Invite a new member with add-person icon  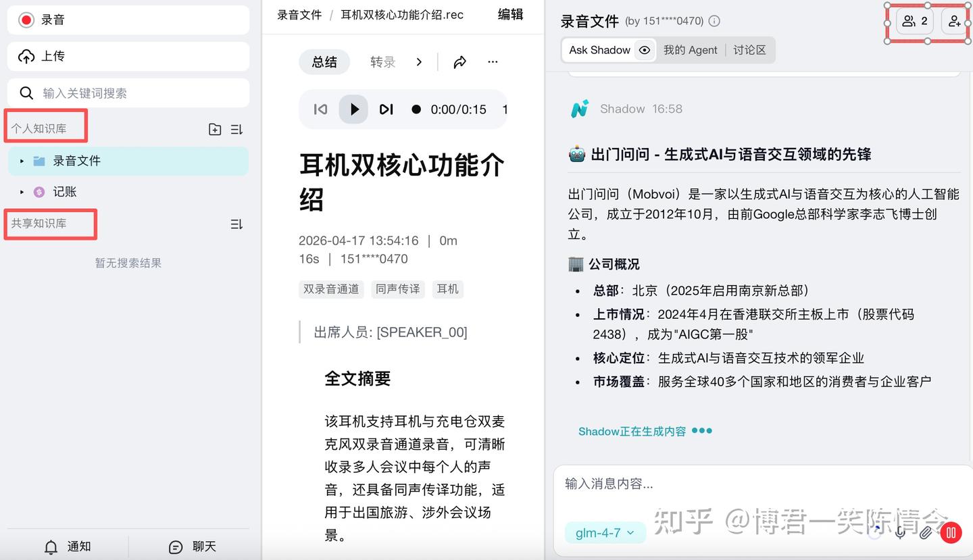click(954, 22)
